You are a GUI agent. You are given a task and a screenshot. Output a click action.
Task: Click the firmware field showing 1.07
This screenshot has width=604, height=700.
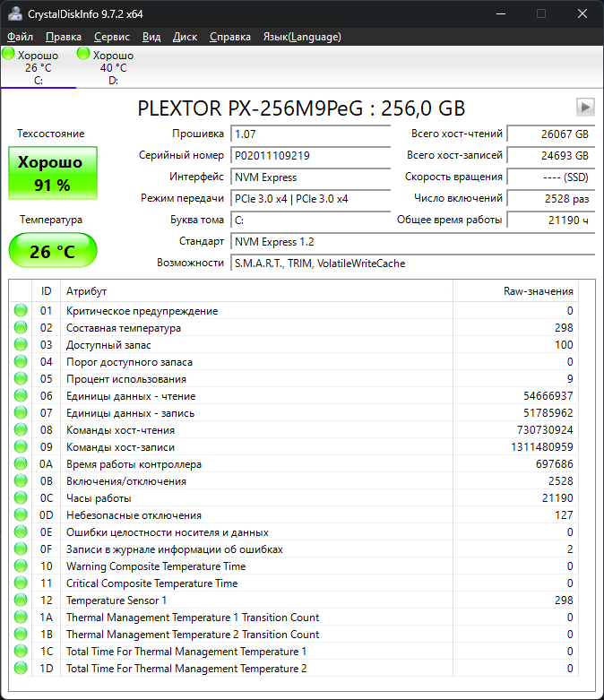point(310,134)
